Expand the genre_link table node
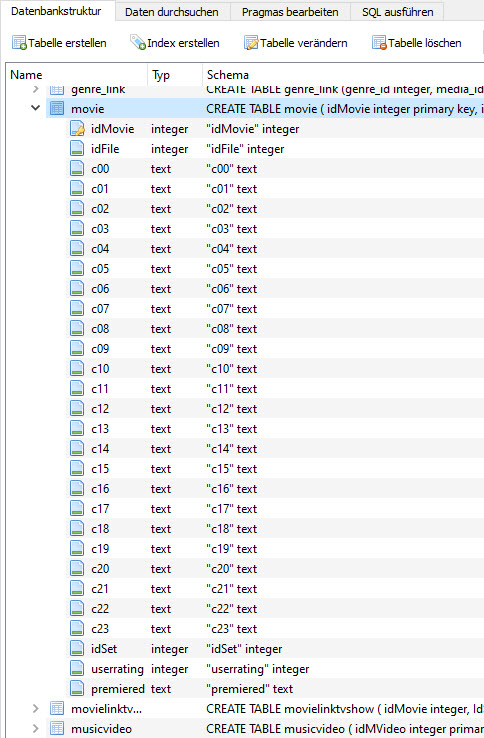 [x=35, y=89]
